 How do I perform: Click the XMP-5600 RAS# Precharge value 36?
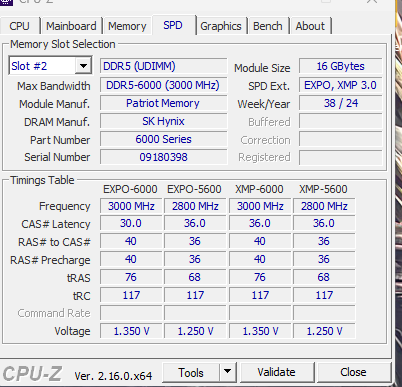point(324,259)
